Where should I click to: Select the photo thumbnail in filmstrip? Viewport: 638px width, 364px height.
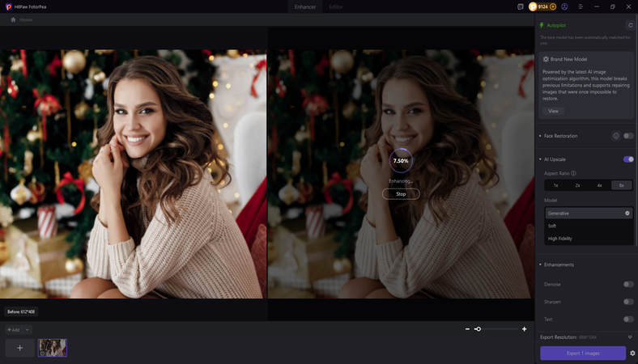point(52,348)
